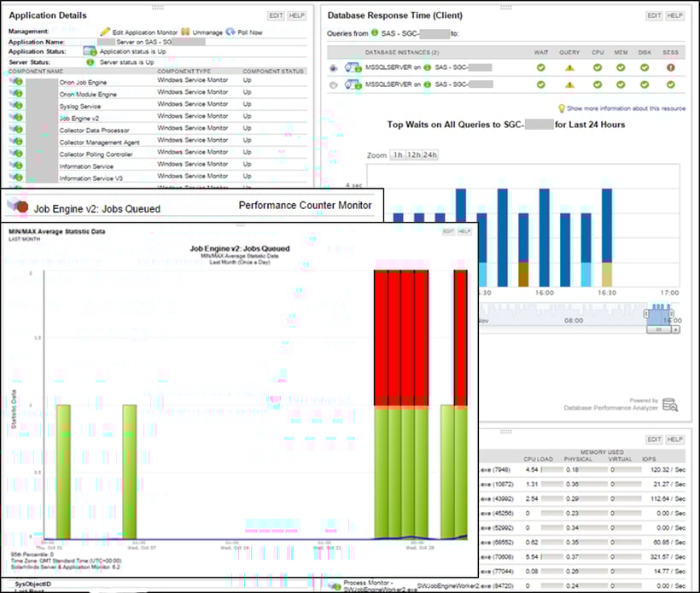The image size is (700, 593).
Task: Click the Application Status up icon
Action: [90, 51]
